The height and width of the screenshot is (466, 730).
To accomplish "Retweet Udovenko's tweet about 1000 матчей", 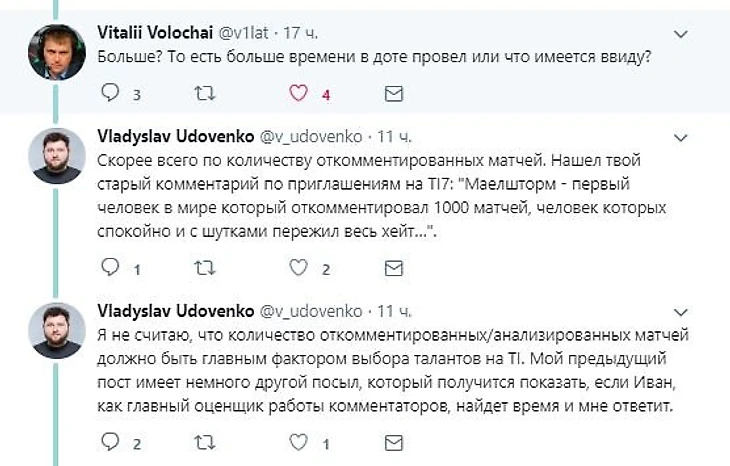I will (202, 268).
